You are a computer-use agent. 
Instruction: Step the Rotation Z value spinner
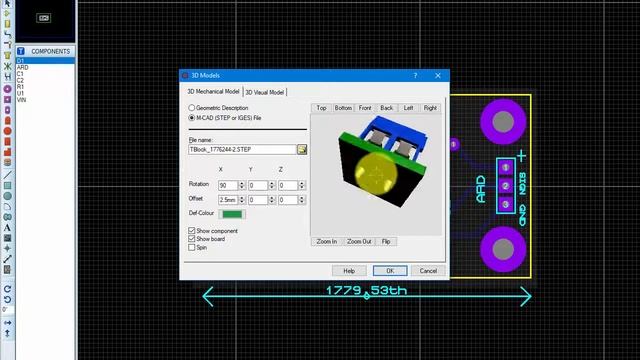(x=302, y=185)
